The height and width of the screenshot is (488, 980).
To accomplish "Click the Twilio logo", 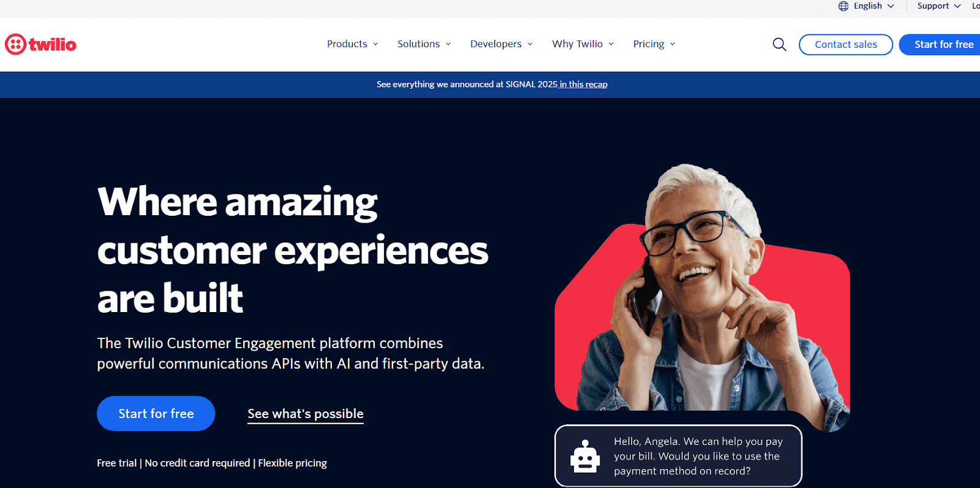I will 40,44.
